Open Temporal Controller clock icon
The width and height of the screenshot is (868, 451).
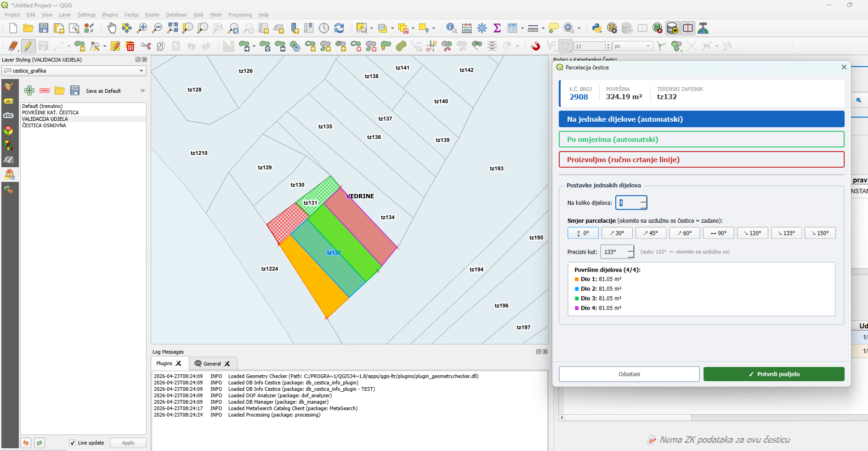click(324, 28)
